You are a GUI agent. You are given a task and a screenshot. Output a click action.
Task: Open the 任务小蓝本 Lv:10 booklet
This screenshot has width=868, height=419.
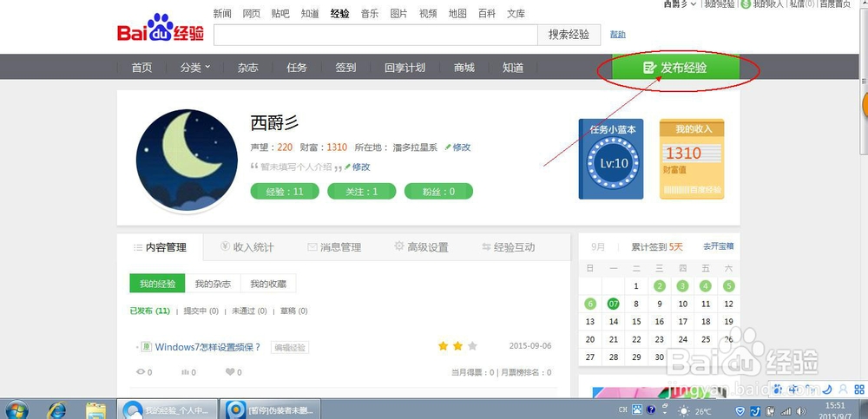(611, 159)
